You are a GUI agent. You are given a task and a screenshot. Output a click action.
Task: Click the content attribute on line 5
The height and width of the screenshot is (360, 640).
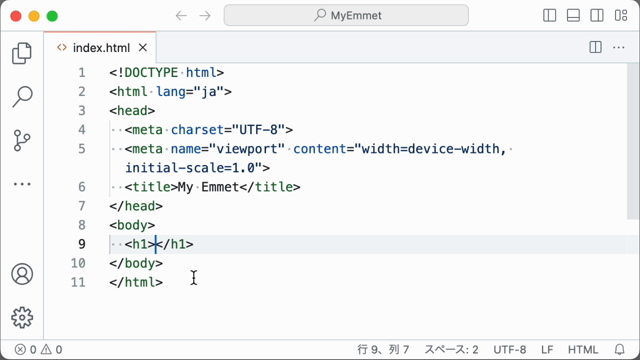click(x=320, y=149)
